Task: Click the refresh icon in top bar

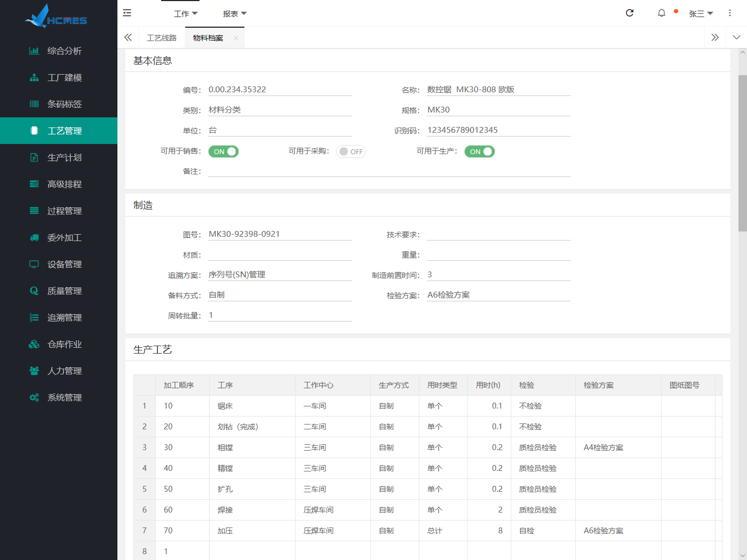Action: [x=630, y=13]
